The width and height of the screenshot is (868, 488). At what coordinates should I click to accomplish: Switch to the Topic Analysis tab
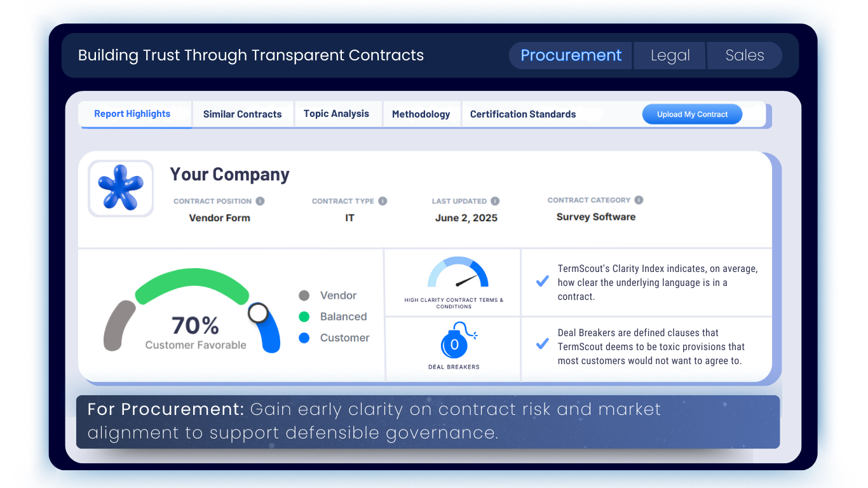[x=337, y=114]
